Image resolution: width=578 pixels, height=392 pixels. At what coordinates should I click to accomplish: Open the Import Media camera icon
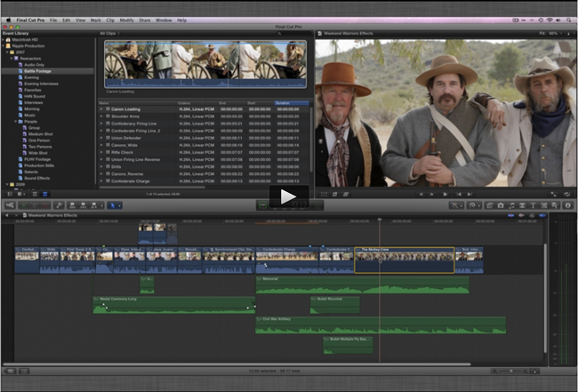click(10, 205)
